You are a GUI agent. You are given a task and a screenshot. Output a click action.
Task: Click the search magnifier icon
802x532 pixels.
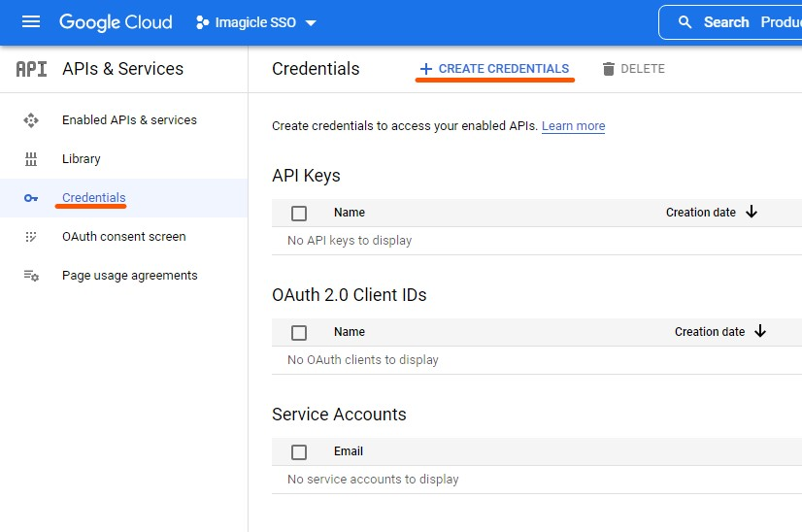pos(685,22)
